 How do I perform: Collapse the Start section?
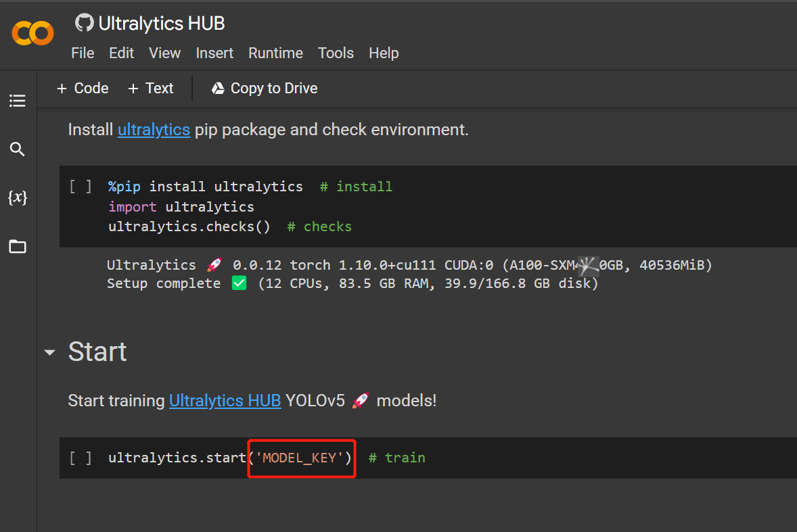pos(50,352)
